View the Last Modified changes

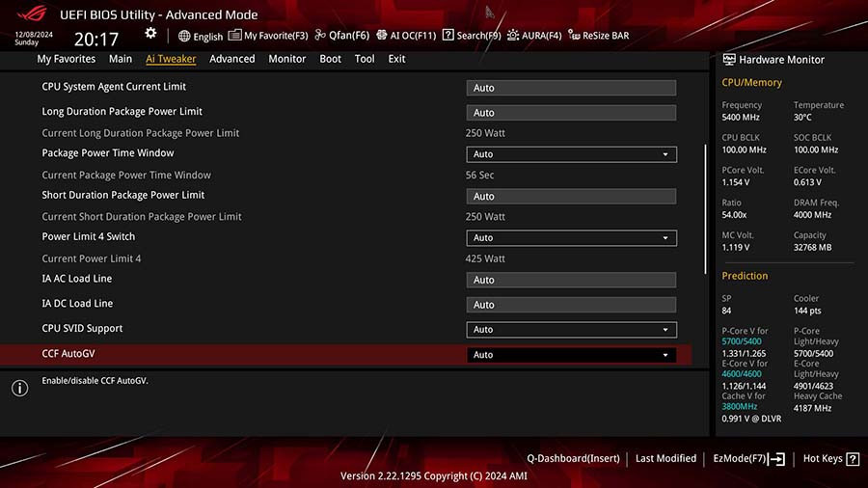(665, 459)
